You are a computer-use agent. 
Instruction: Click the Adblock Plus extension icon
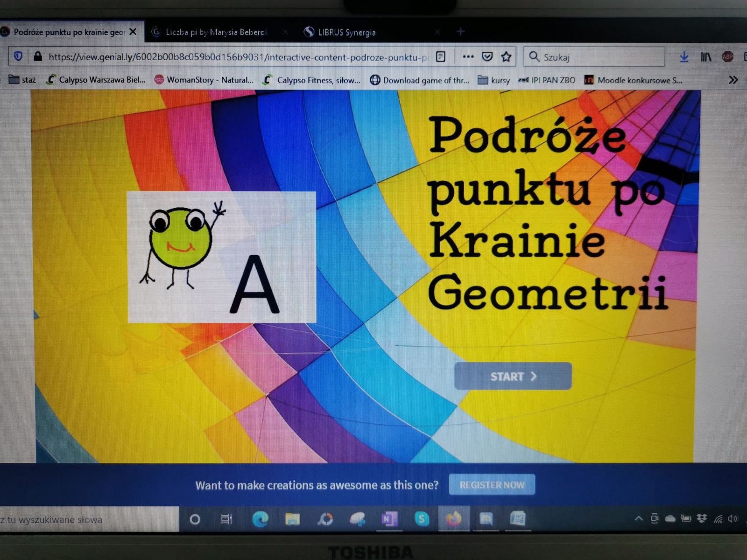[727, 57]
